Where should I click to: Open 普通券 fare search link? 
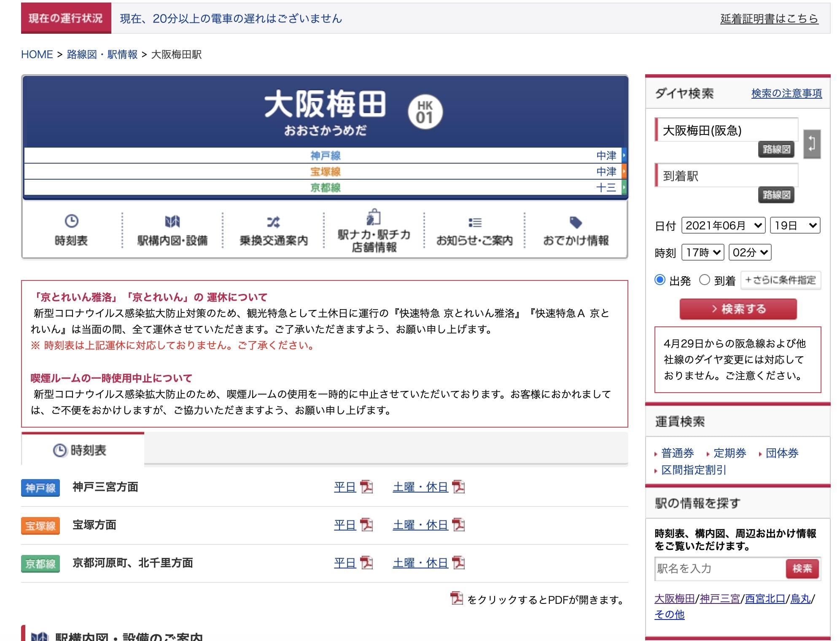(x=677, y=453)
